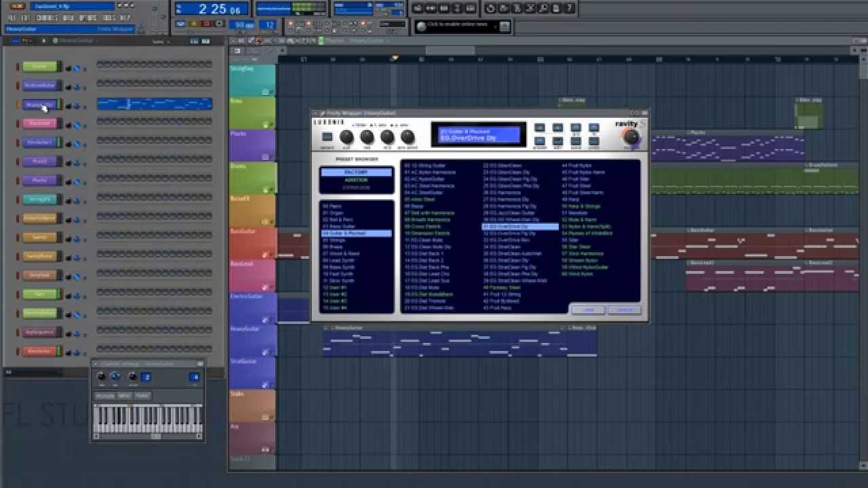Click the Plucks clip in the playlist

pos(728,145)
